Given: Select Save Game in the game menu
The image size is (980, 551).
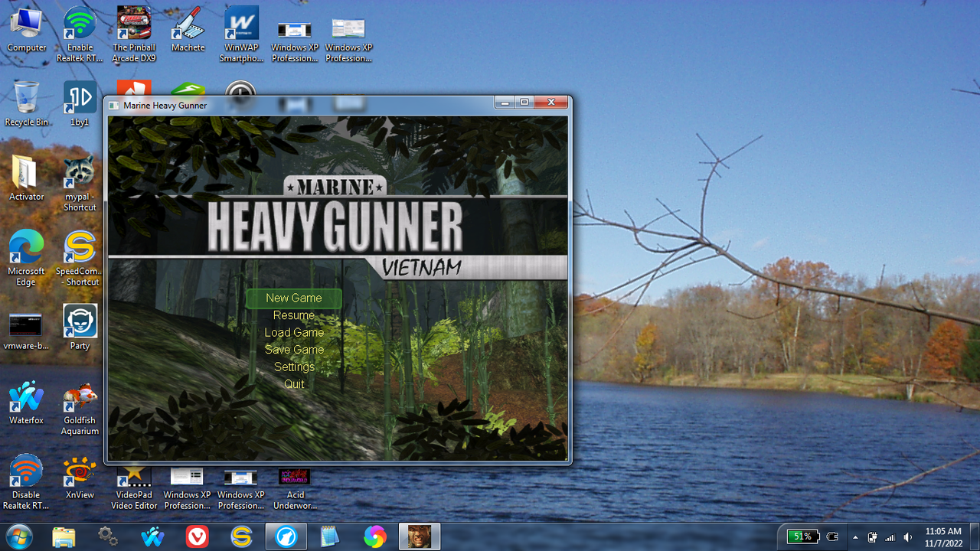Looking at the screenshot, I should (294, 350).
